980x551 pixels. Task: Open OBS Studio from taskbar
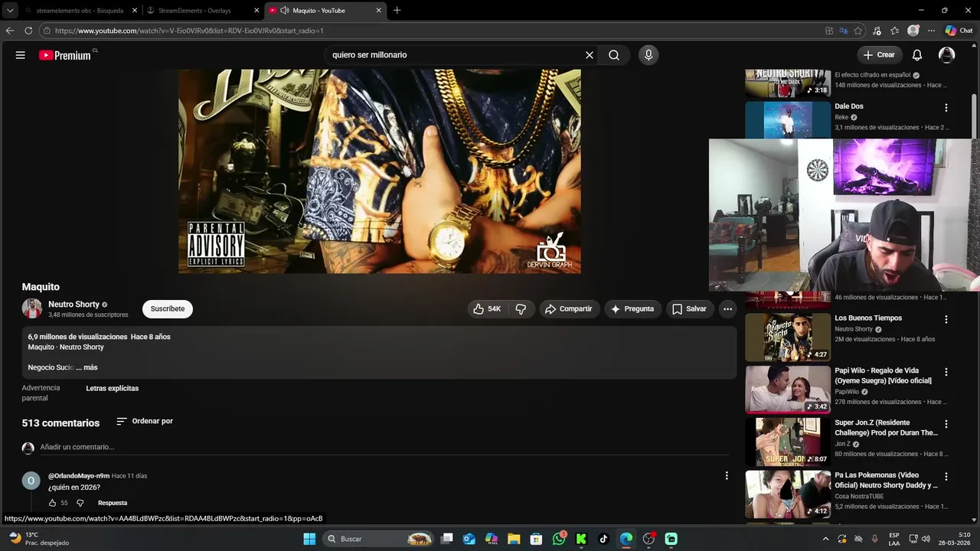[648, 539]
